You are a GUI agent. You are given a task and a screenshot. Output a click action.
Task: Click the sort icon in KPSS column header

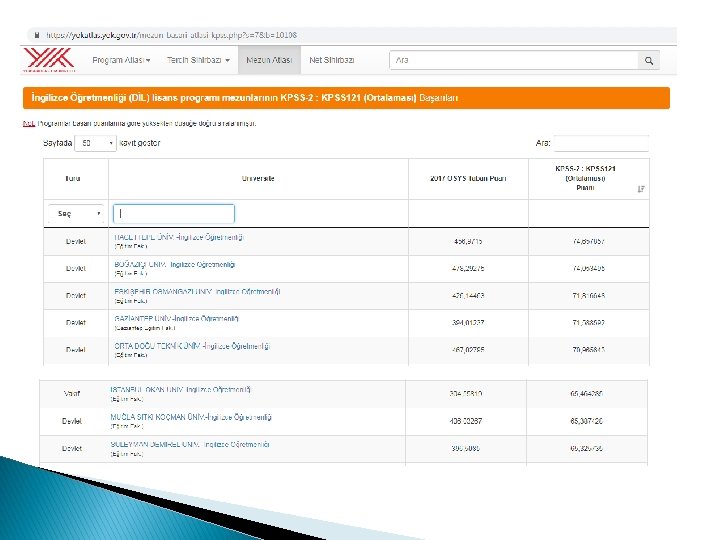(x=641, y=189)
